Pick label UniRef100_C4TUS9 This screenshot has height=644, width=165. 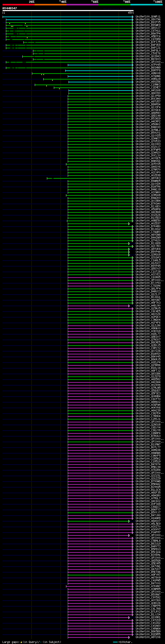(148, 620)
